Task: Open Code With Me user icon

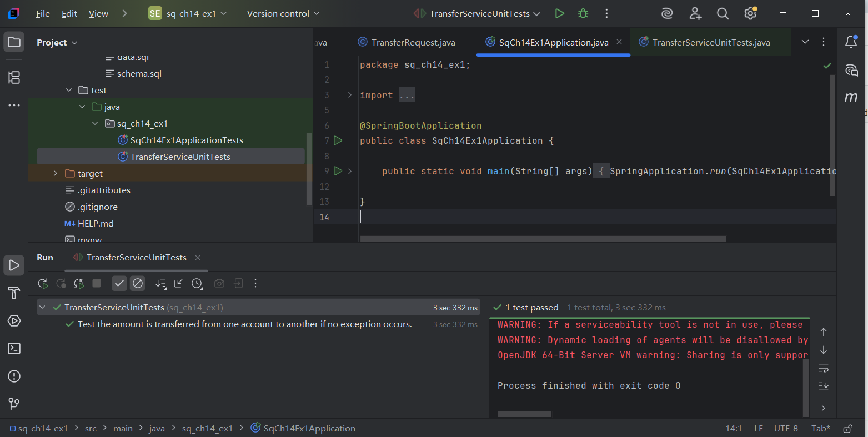Action: [x=695, y=13]
